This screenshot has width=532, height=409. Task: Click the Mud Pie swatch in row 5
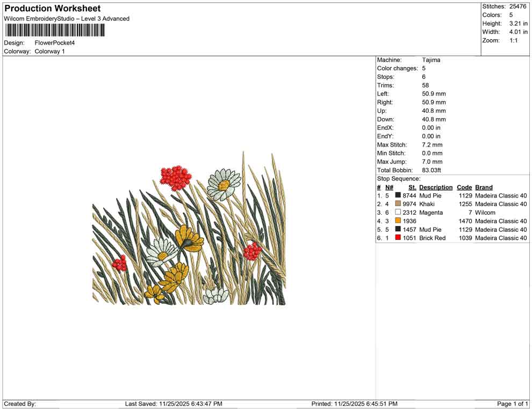398,229
